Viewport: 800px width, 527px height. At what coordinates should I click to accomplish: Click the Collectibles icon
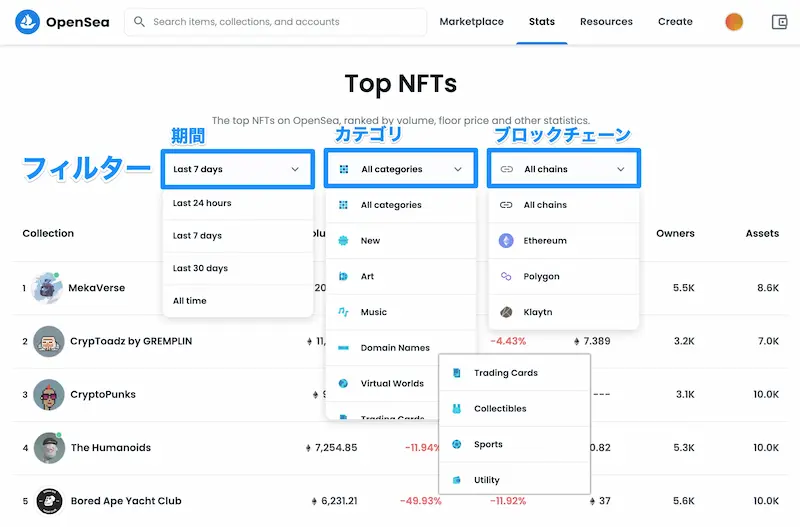point(457,409)
